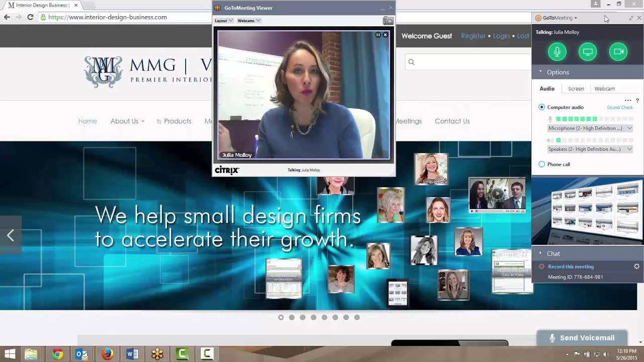
Task: Open Chrome from the taskbar
Action: pos(57,354)
